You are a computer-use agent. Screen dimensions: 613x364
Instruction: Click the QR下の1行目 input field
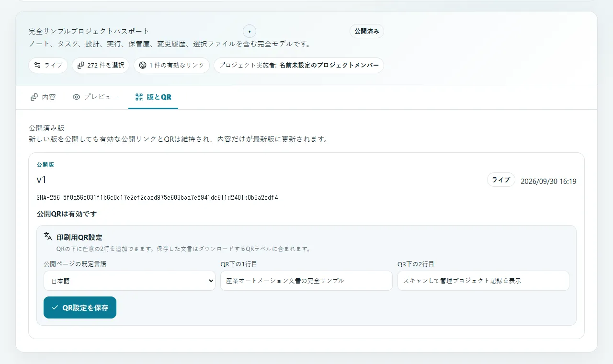pyautogui.click(x=306, y=281)
